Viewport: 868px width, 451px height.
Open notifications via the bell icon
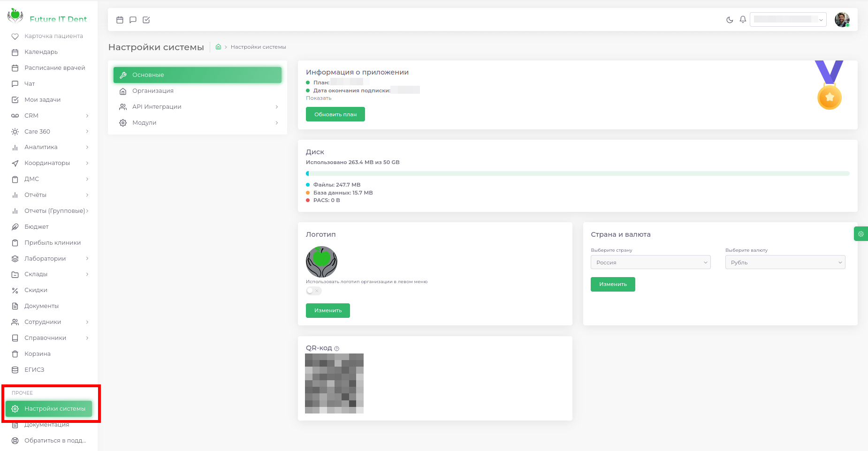[x=743, y=20]
